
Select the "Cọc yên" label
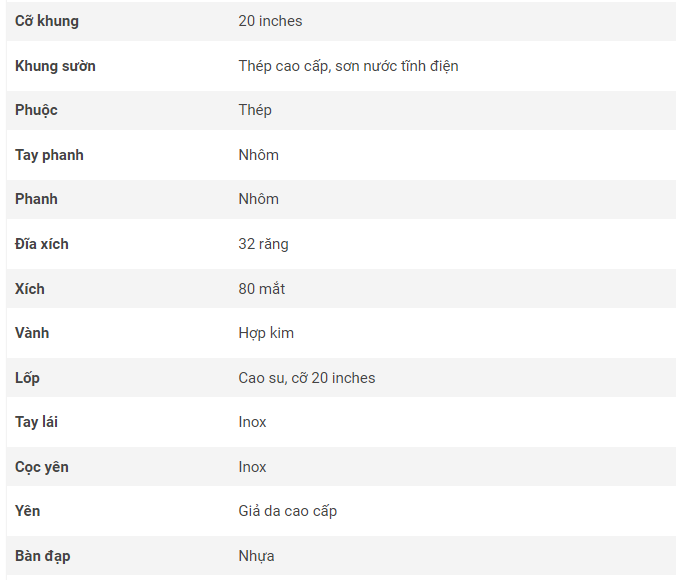42,467
